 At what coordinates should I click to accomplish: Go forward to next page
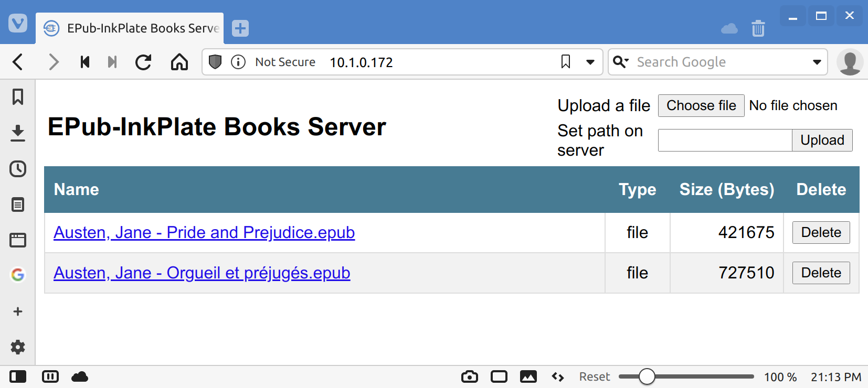[x=53, y=62]
